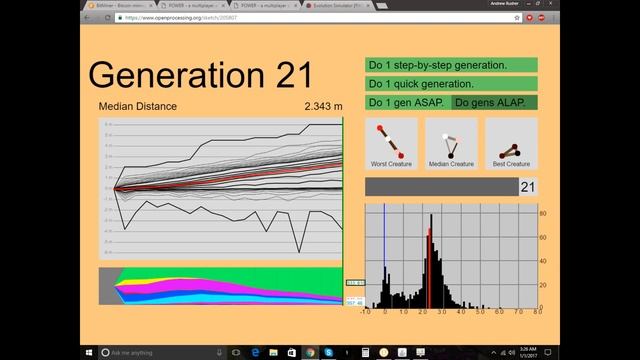The height and width of the screenshot is (360, 640).
Task: Toggle 'Do gens ALAP' button
Action: [494, 102]
